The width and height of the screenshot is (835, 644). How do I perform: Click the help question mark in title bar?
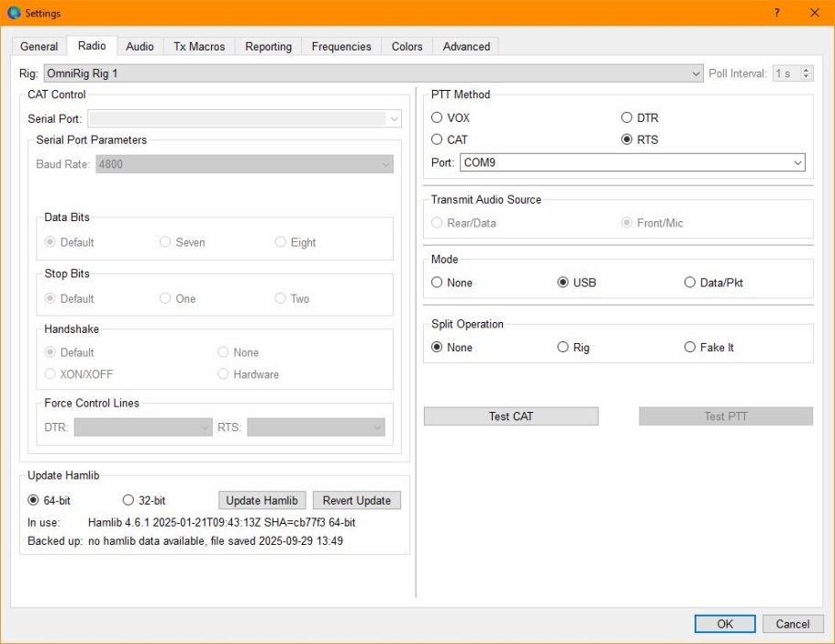[x=777, y=13]
